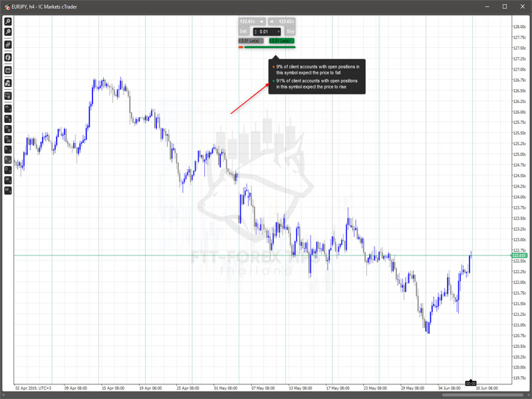Minimize the cTrader window

pyautogui.click(x=487, y=7)
